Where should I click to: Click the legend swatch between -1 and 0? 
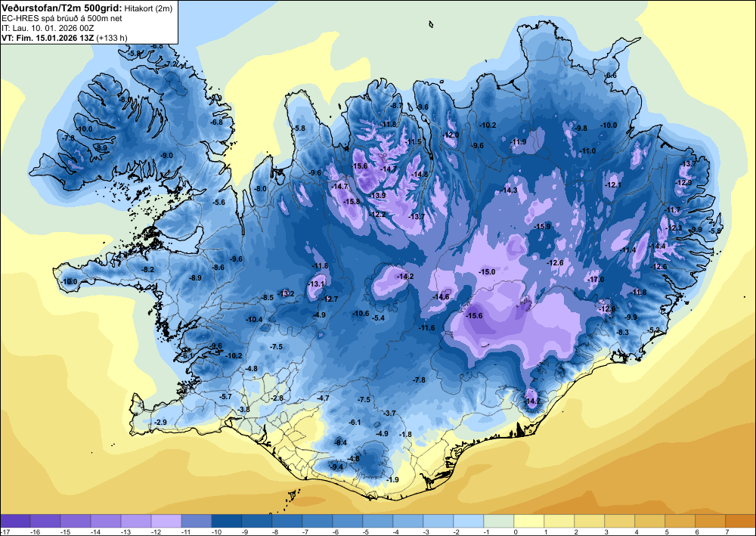(x=499, y=521)
